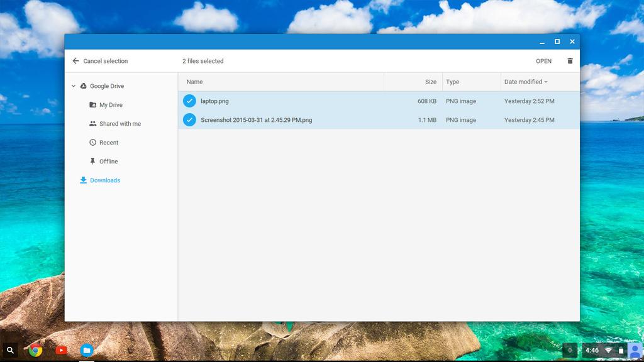Open Recent in the sidebar

pos(109,143)
